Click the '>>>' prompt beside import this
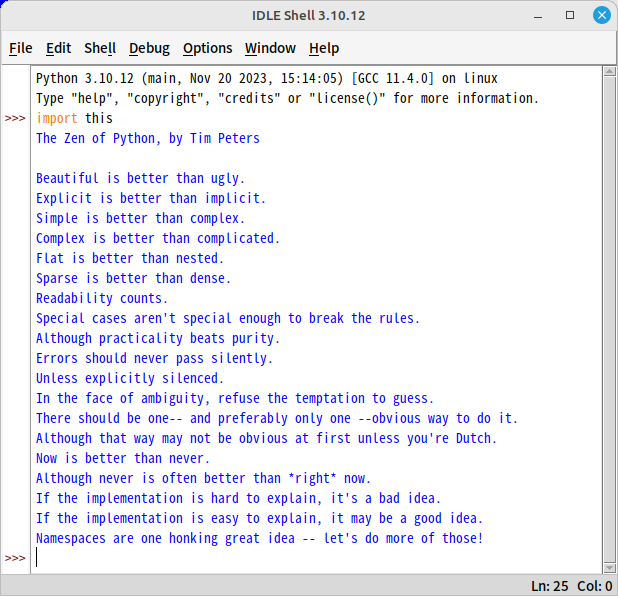 click(15, 118)
